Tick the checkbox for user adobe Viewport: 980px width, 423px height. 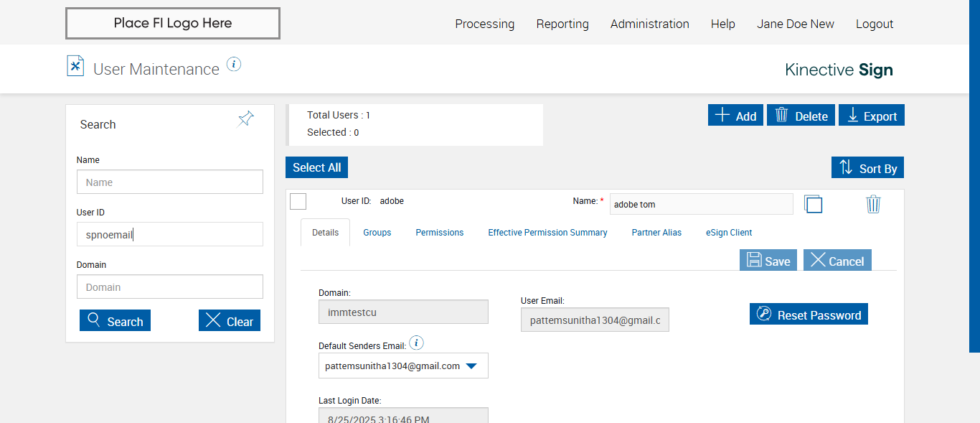tap(298, 202)
